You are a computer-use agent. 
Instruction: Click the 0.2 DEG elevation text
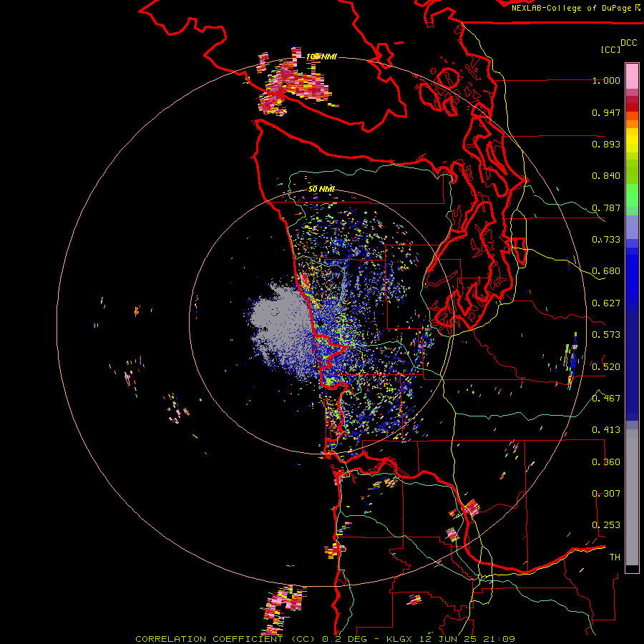click(x=345, y=639)
